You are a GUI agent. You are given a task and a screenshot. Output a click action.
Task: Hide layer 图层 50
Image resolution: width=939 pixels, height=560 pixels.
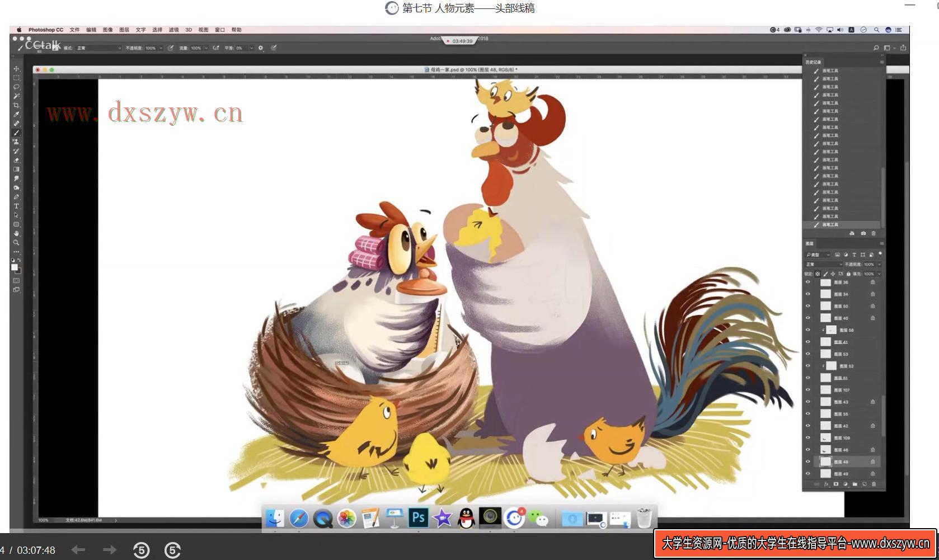[807, 306]
